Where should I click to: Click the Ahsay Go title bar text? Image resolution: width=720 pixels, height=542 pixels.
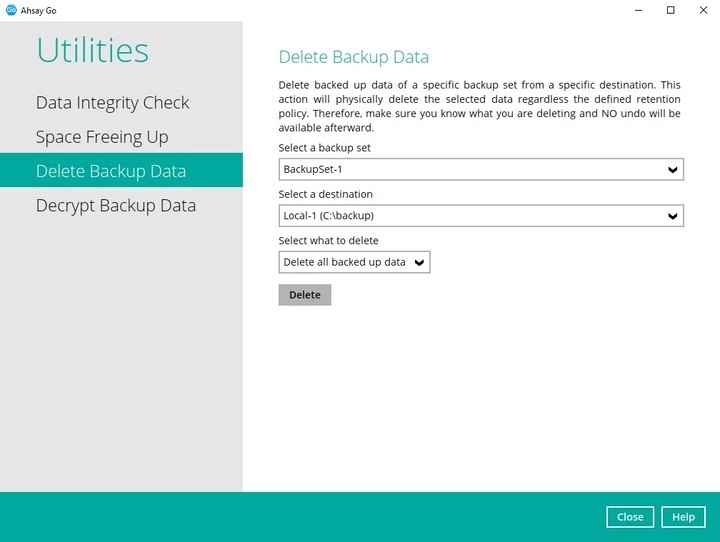pyautogui.click(x=39, y=11)
